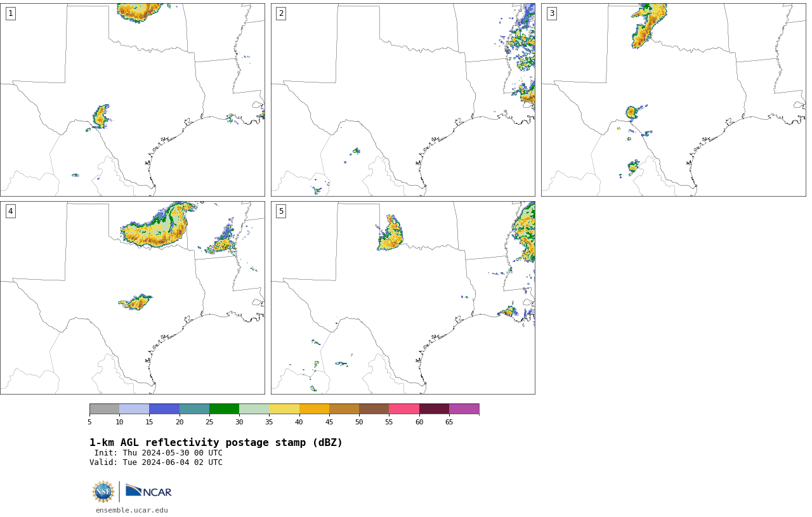Viewport: 812px width, 517px height.
Task: Click the panel number label 4
Action: pos(10,211)
